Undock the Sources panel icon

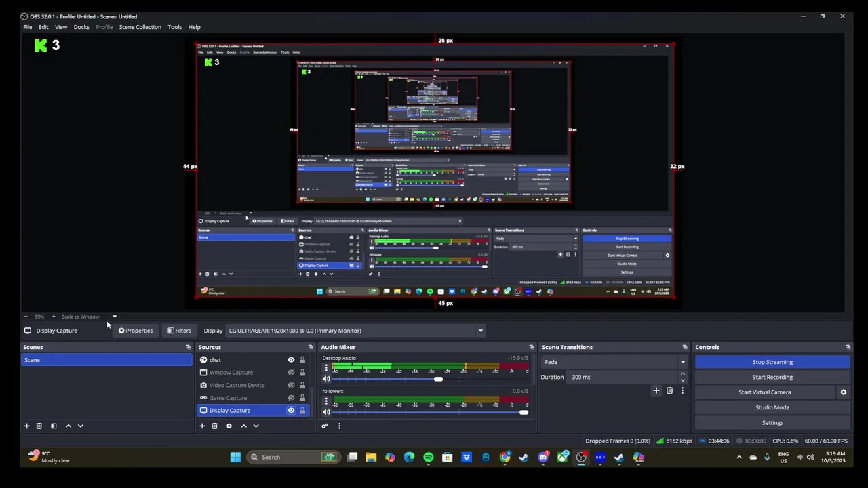(311, 347)
